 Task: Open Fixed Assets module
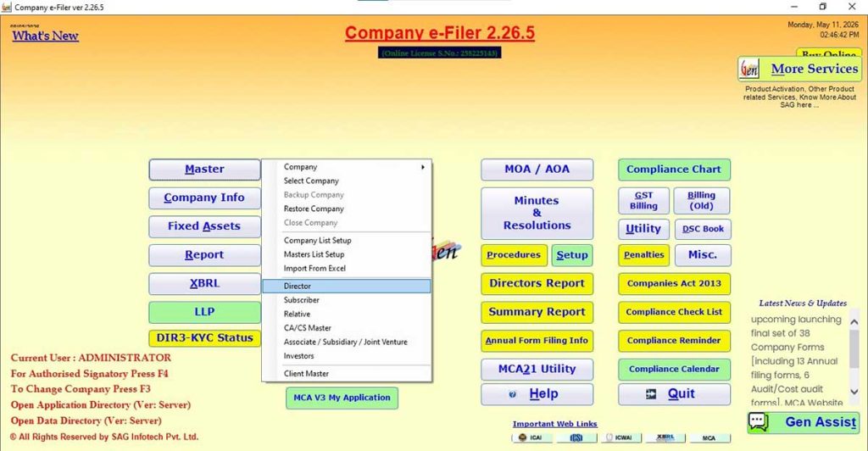(x=204, y=226)
